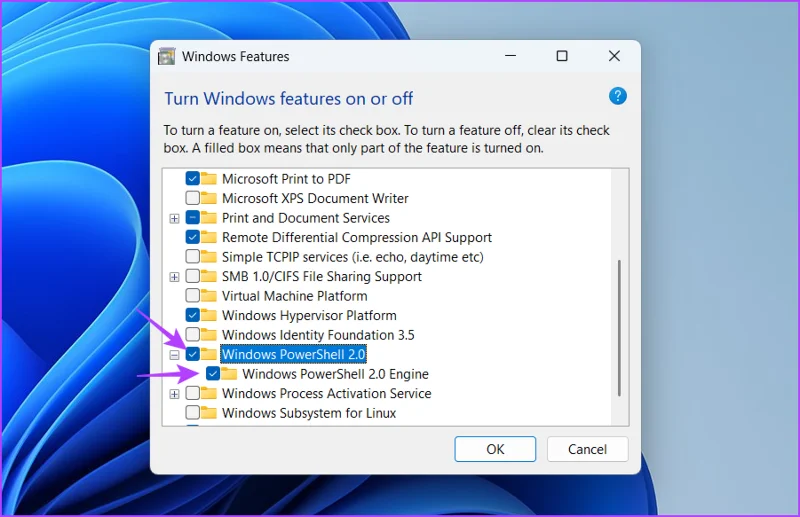Select Windows PowerShell 2.0 Engine label

pos(335,374)
